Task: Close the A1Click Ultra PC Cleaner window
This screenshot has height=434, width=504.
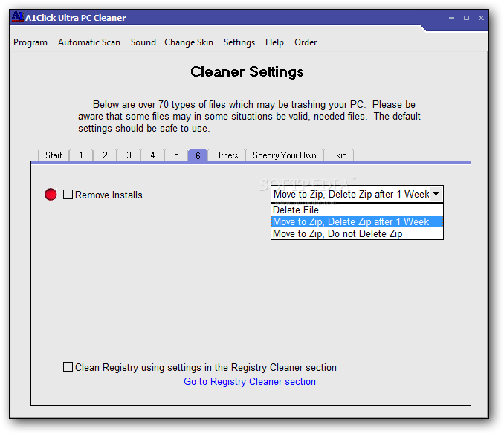Action: pos(481,18)
